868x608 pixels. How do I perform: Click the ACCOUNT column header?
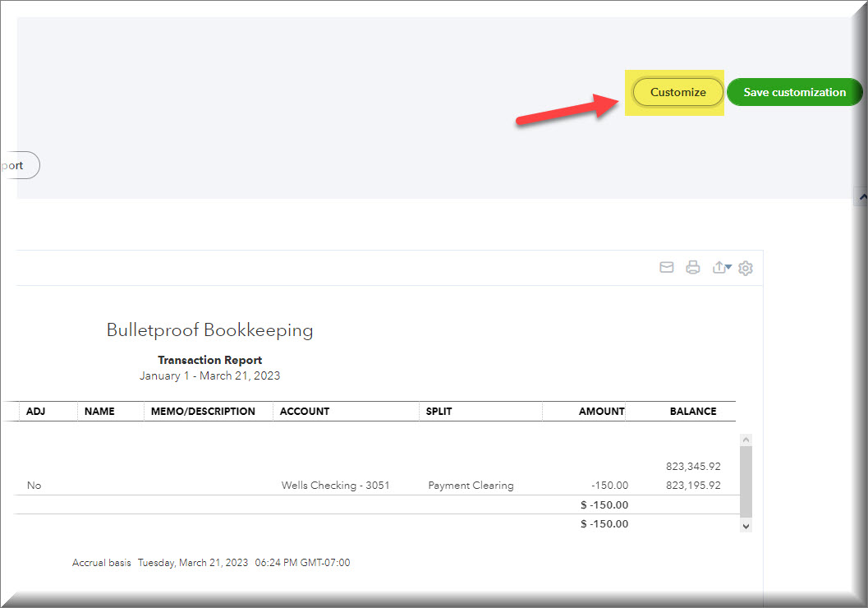[x=305, y=412]
